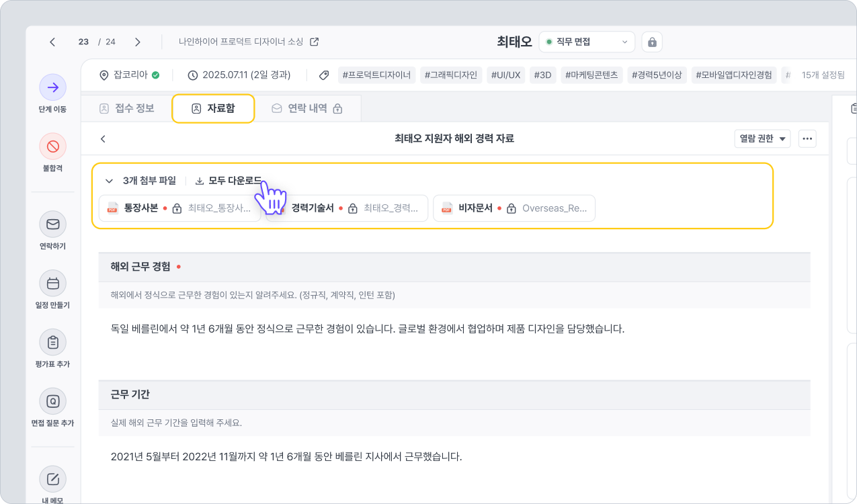Click the 평가표 추가 clipboard icon
Viewport: 857px width, 504px height.
point(52,343)
